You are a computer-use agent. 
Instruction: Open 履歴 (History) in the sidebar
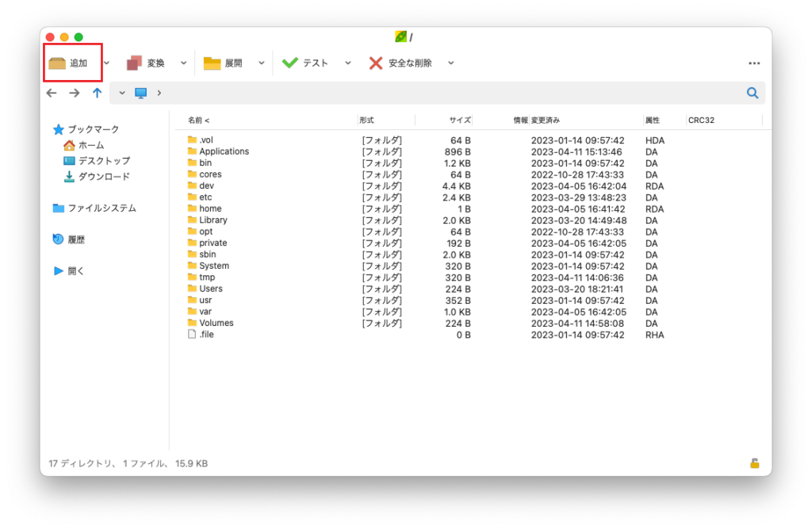pos(69,240)
